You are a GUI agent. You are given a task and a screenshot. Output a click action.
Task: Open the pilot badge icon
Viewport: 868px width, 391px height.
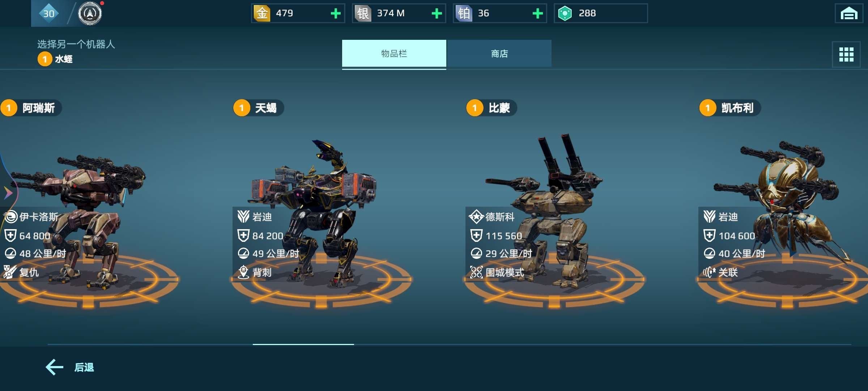click(90, 13)
